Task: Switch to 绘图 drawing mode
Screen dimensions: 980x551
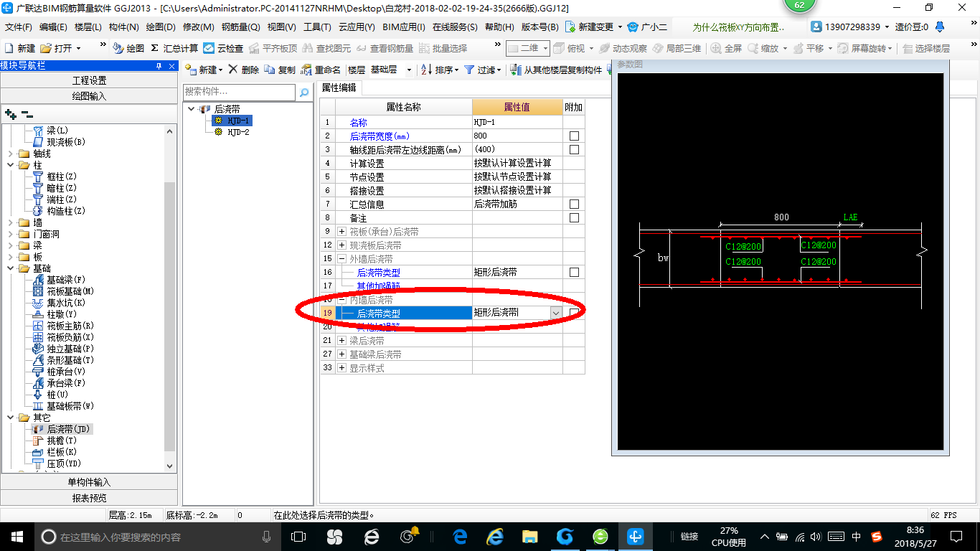Action: click(129, 48)
